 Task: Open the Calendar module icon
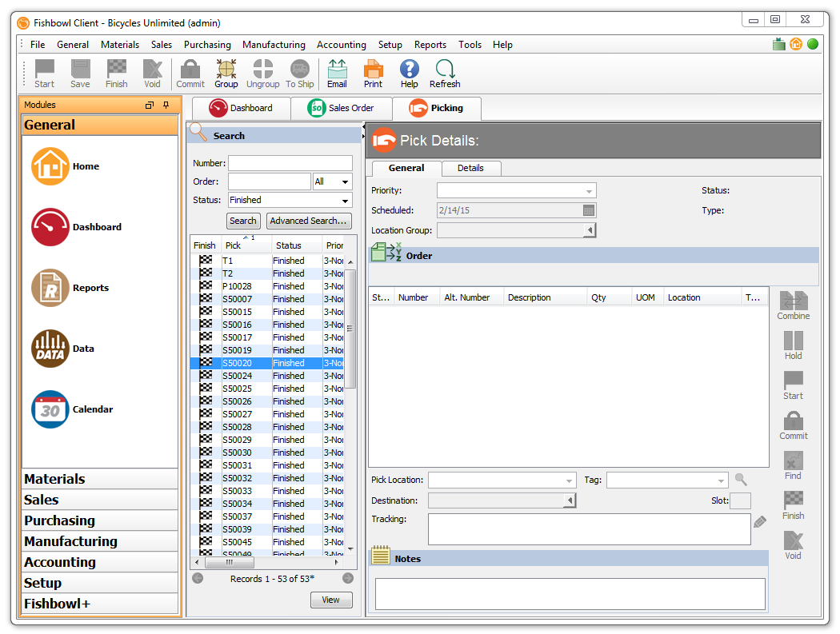coord(50,409)
